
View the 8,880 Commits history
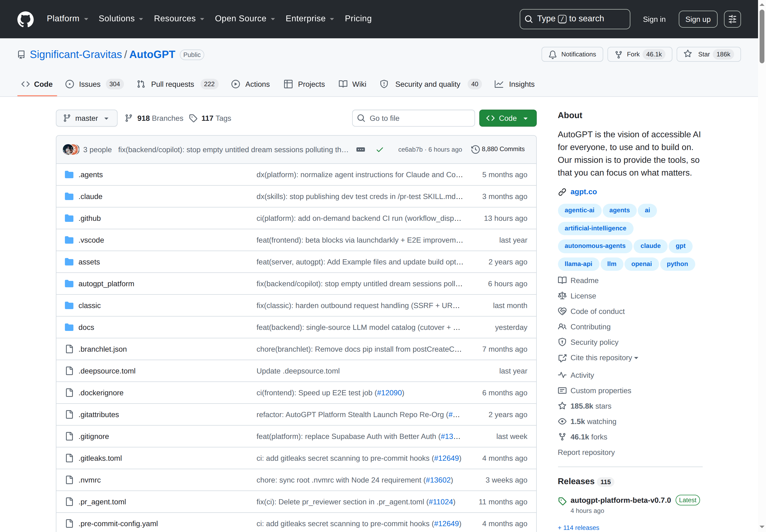tap(498, 149)
